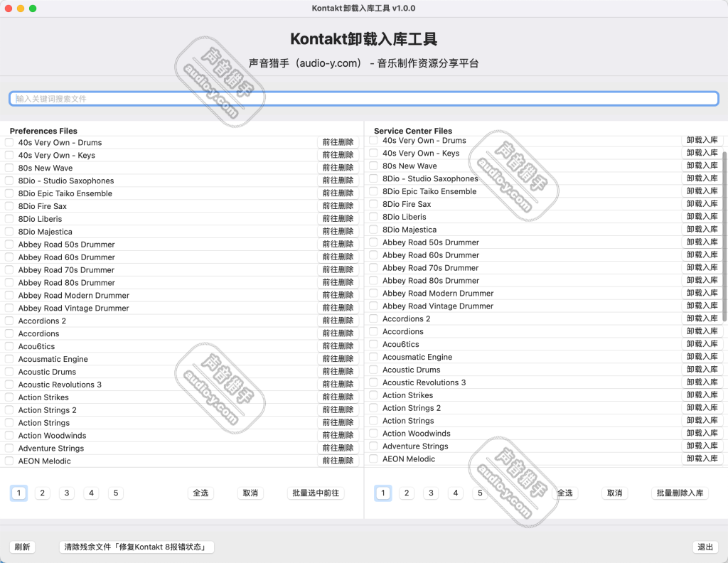
Task: Click the 刷新 button at bottom left
Action: coord(22,547)
